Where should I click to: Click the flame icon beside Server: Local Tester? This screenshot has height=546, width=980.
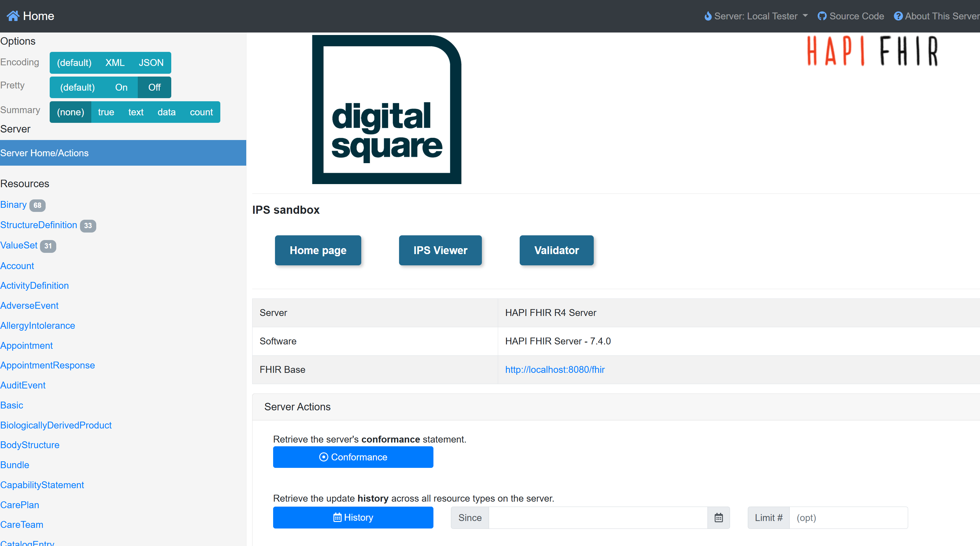[x=707, y=16]
